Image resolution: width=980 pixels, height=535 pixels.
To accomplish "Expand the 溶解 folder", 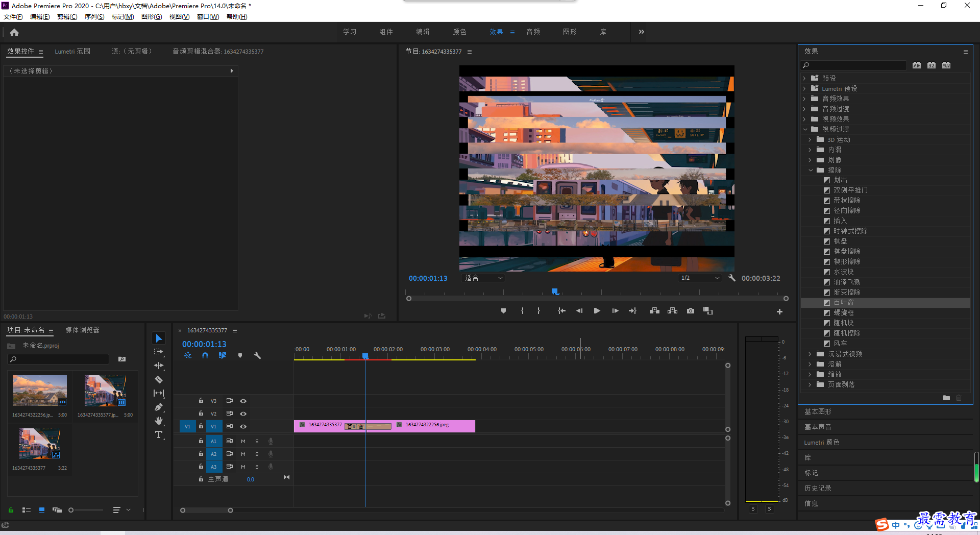I will (810, 364).
